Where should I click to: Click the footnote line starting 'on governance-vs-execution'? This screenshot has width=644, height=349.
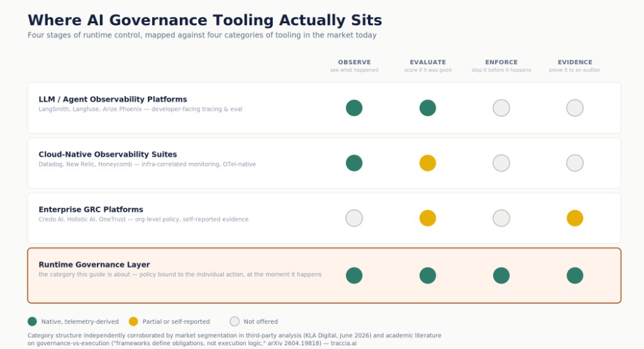tap(192, 343)
